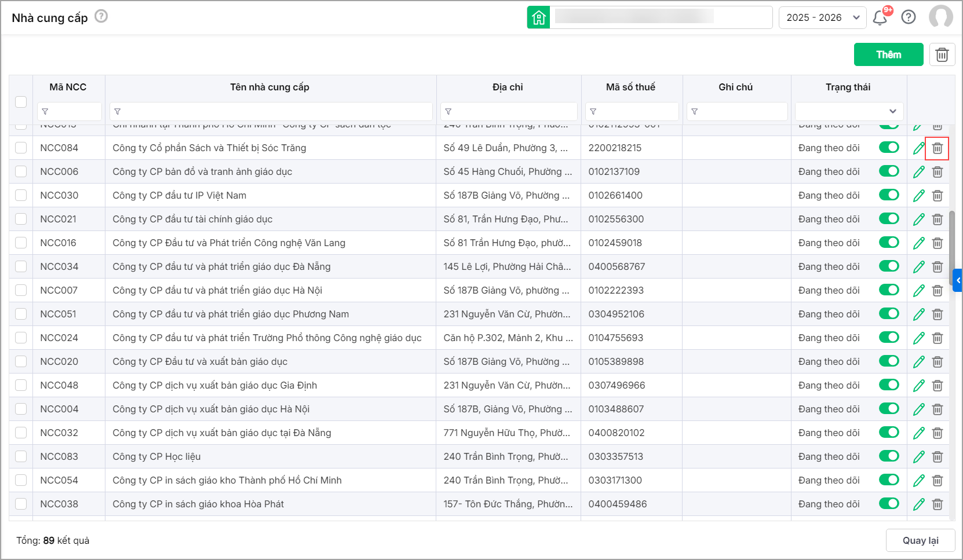Check the select-all checkbox in the header

(21, 101)
